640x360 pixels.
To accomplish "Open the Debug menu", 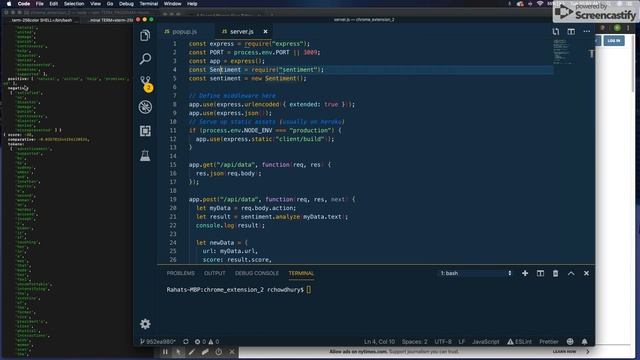I will click(x=126, y=4).
